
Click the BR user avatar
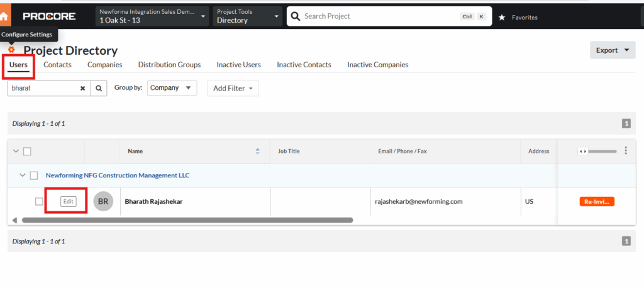click(103, 201)
